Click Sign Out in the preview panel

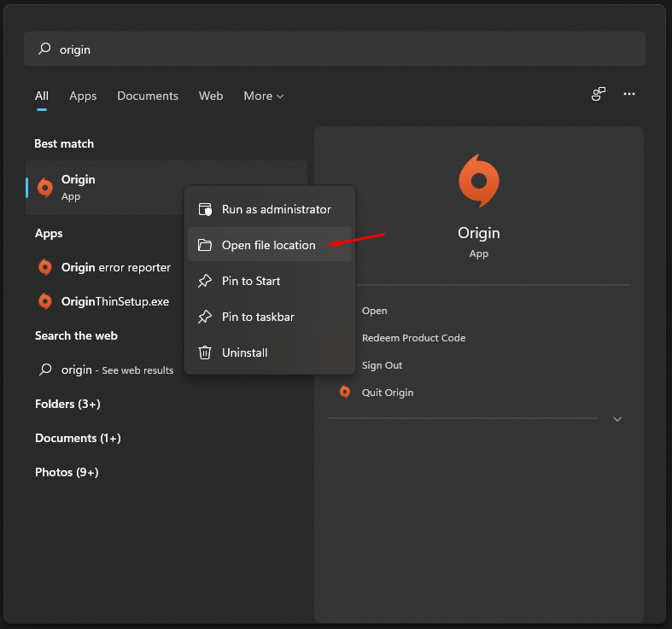382,365
